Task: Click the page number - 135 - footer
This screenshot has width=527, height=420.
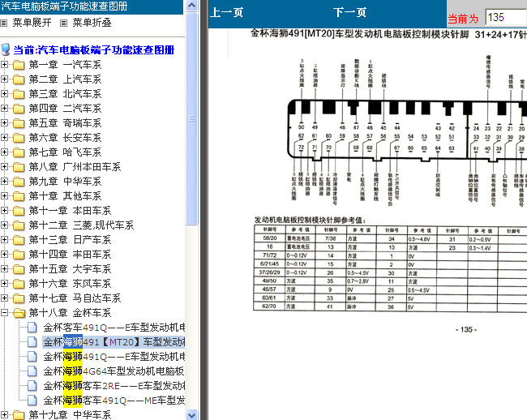Action: [466, 330]
